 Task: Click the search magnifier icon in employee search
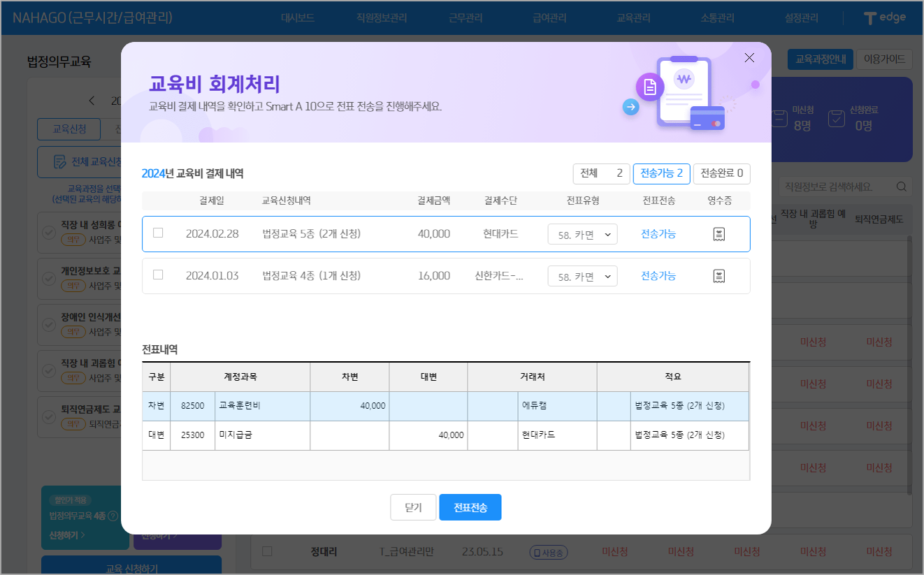[x=902, y=187]
